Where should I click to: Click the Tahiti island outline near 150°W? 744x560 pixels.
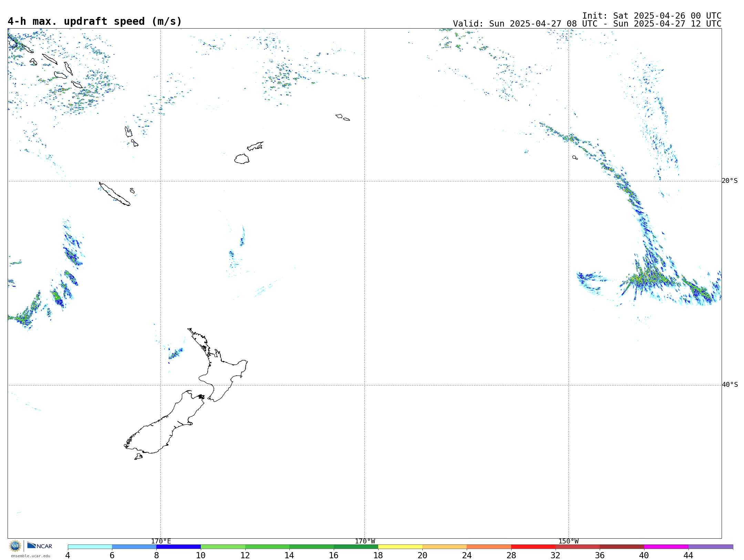point(575,158)
